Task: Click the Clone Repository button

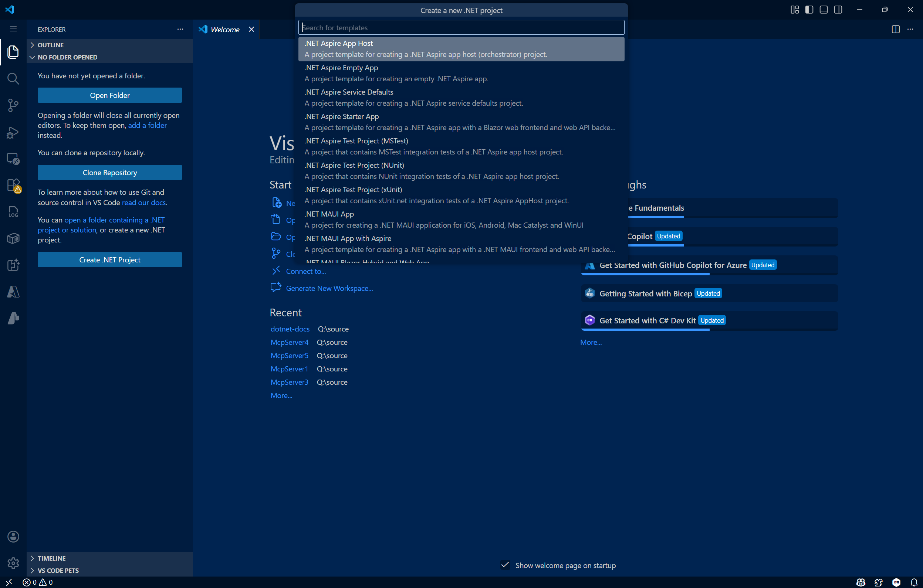Action: pyautogui.click(x=109, y=172)
